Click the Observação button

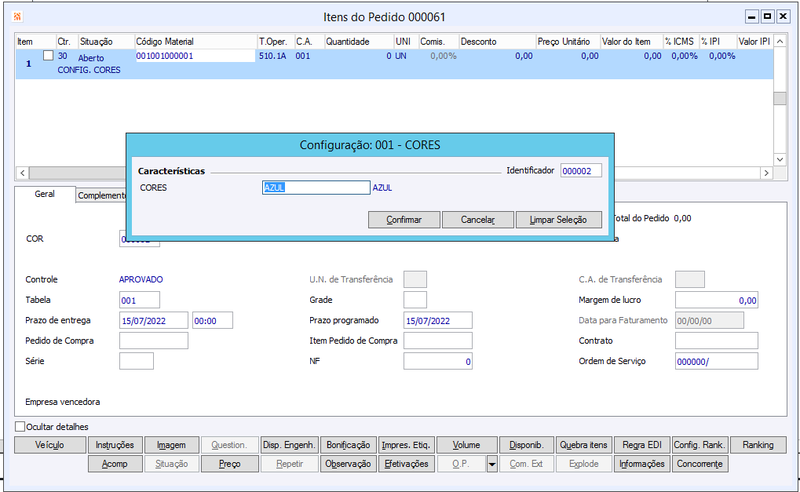point(348,464)
